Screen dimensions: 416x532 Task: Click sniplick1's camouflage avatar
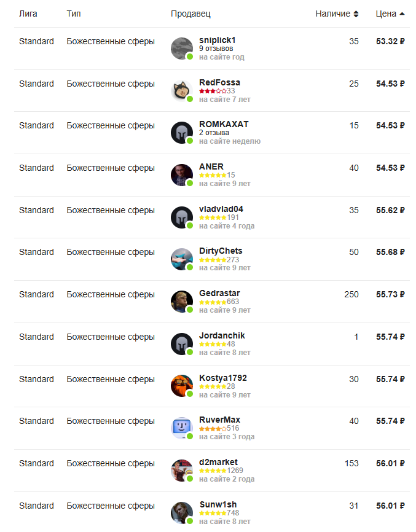pos(182,49)
